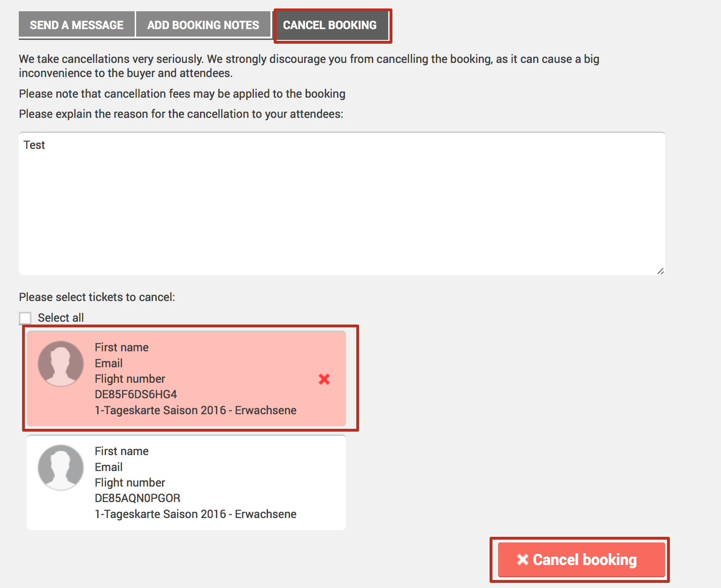The width and height of the screenshot is (721, 588).
Task: Click the second ticket's code DE85AQN0PGOR
Action: tap(138, 498)
